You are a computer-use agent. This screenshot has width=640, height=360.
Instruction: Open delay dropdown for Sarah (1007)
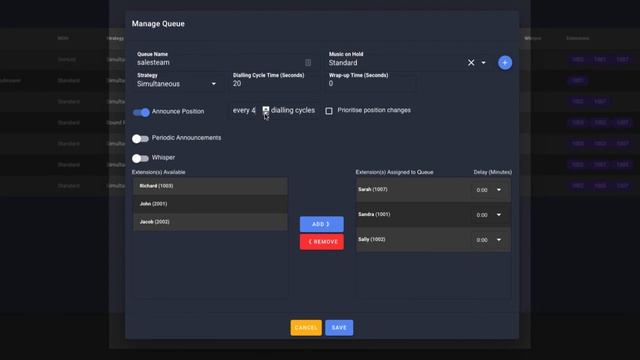[x=499, y=190]
